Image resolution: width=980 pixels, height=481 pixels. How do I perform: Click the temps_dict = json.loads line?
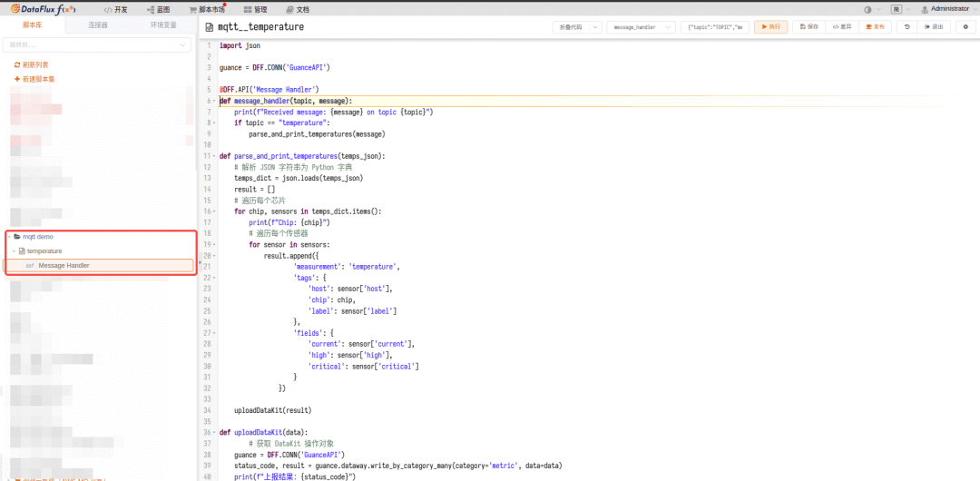[x=299, y=178]
